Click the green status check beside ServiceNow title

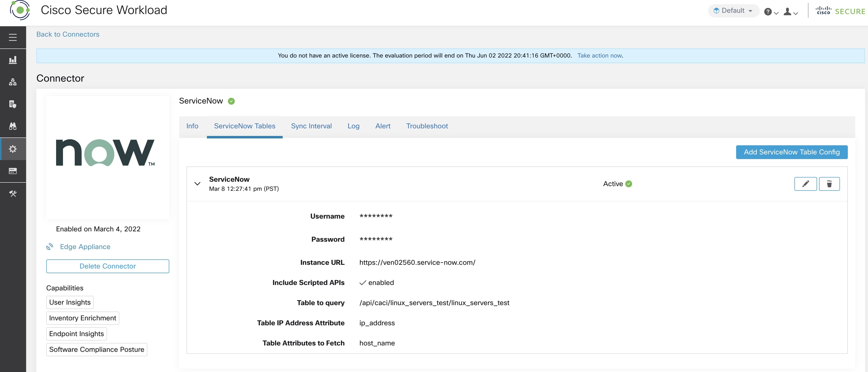tap(231, 101)
